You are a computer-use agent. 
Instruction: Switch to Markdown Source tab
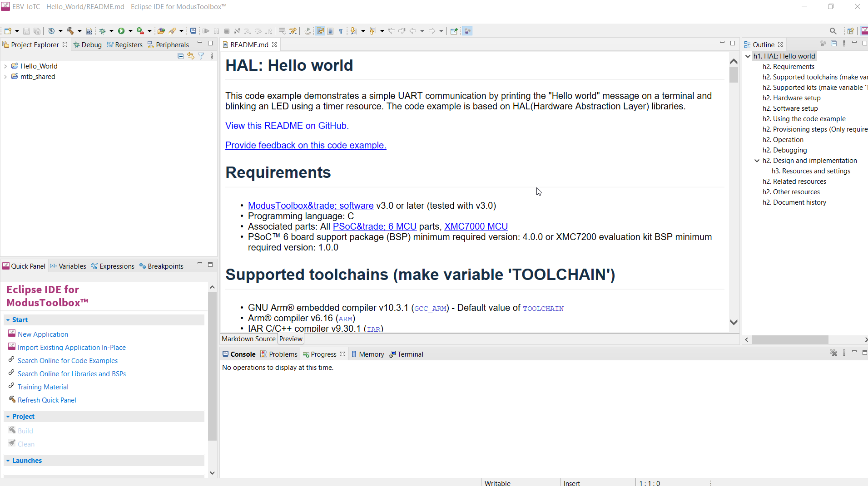(248, 339)
